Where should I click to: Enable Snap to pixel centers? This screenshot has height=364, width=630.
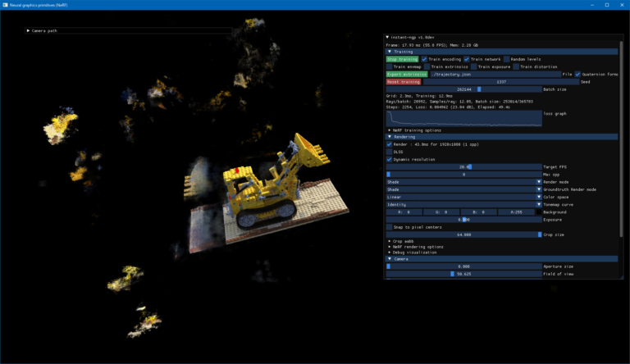389,227
